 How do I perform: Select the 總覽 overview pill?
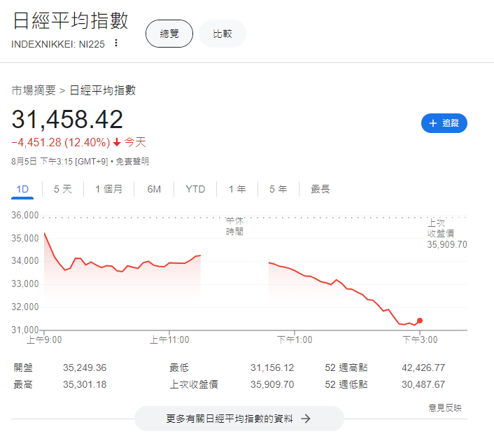(x=169, y=34)
